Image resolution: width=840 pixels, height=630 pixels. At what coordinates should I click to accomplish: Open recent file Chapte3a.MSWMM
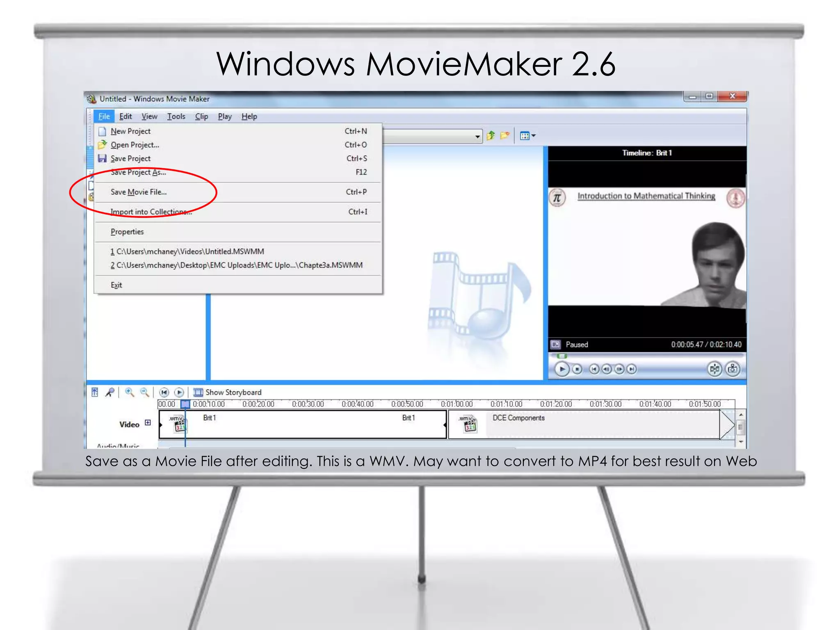238,265
